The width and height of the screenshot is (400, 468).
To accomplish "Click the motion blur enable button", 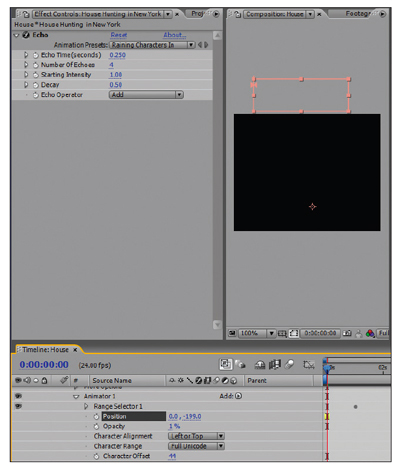I will pos(289,365).
